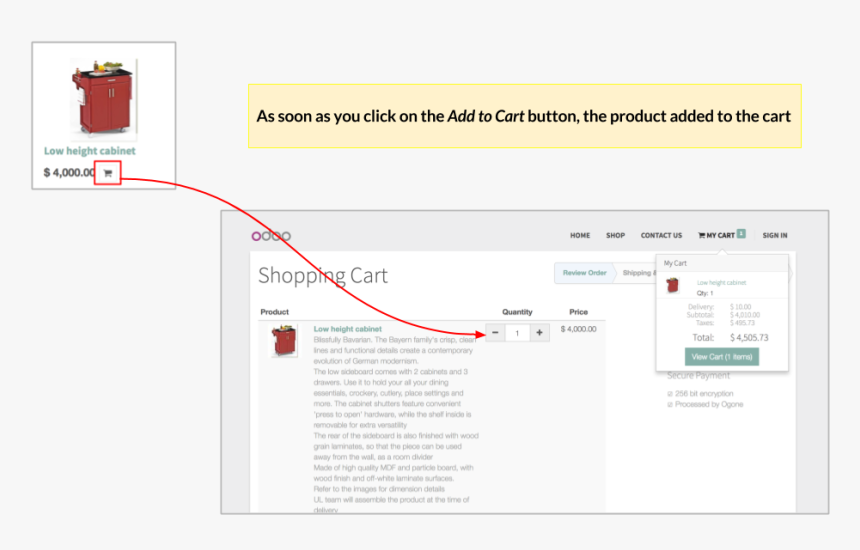This screenshot has width=860, height=550.
Task: Click the Taxes $ 495.73 line
Action: [x=725, y=323]
